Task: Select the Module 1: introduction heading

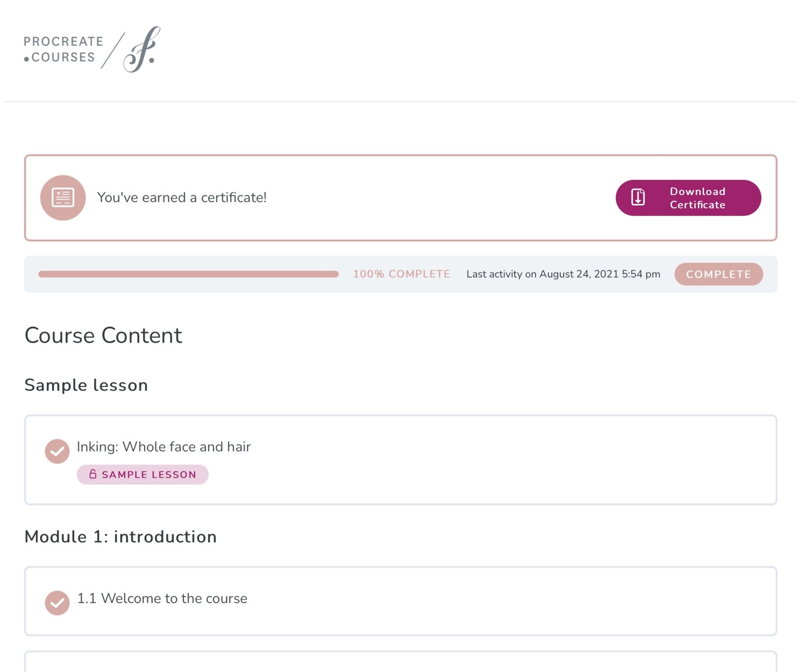Action: (121, 536)
